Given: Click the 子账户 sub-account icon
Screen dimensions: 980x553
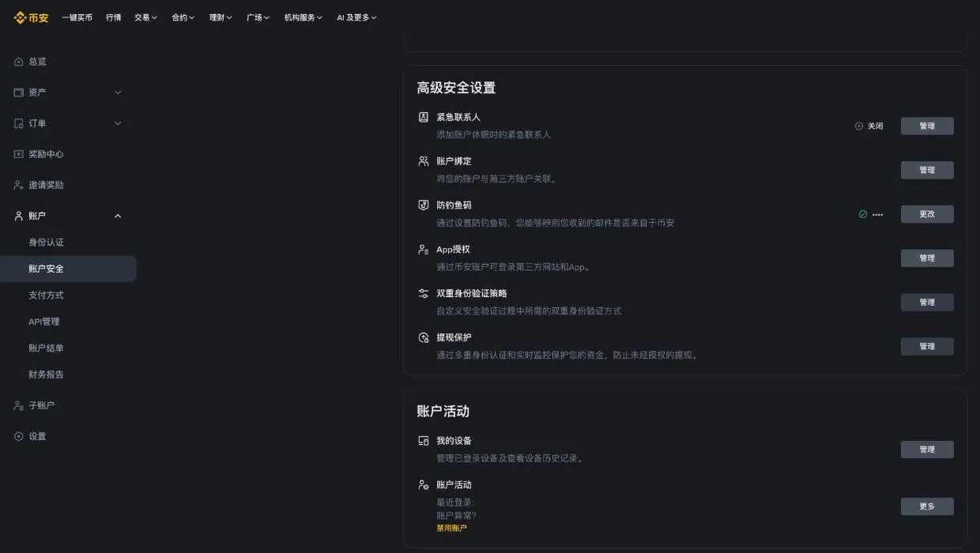Looking at the screenshot, I should [x=19, y=405].
